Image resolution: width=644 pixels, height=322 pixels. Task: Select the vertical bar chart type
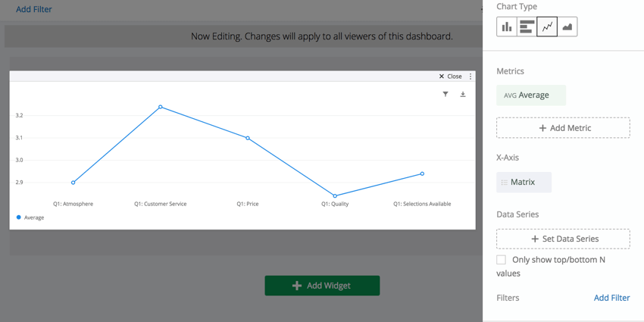(x=507, y=27)
